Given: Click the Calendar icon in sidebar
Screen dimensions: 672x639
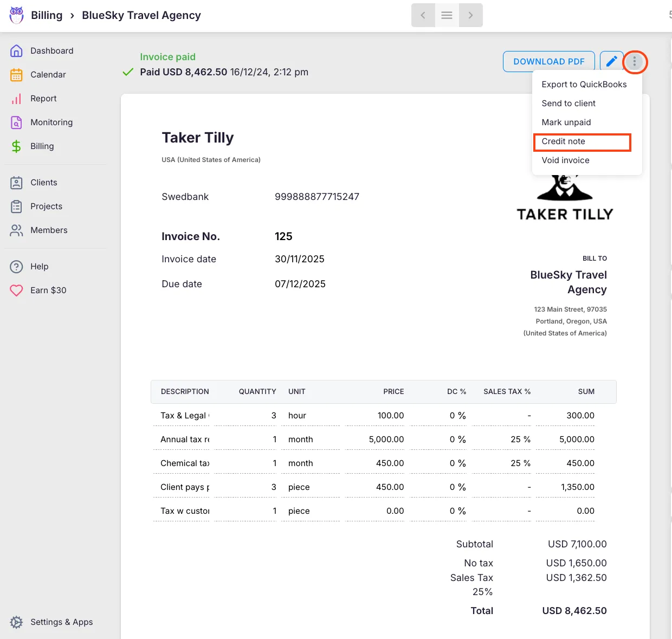Looking at the screenshot, I should point(16,75).
